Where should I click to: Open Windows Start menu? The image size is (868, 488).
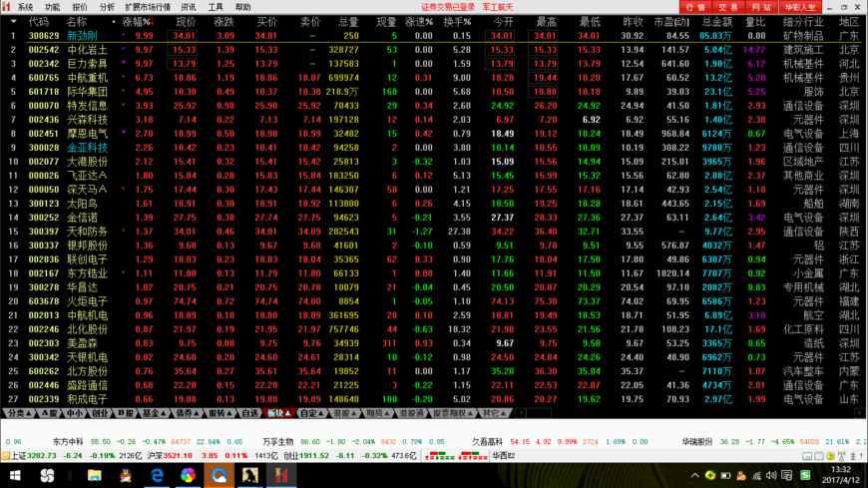click(x=15, y=475)
